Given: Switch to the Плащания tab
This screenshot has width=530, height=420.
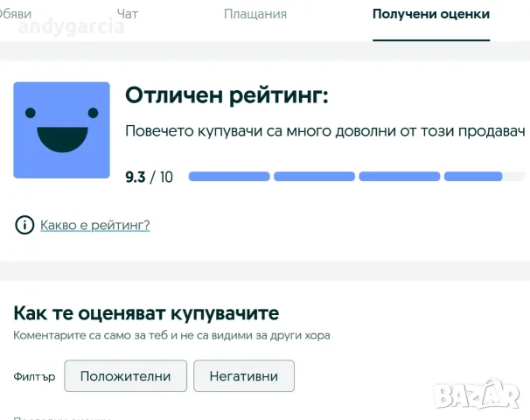Looking at the screenshot, I should click(x=255, y=14).
